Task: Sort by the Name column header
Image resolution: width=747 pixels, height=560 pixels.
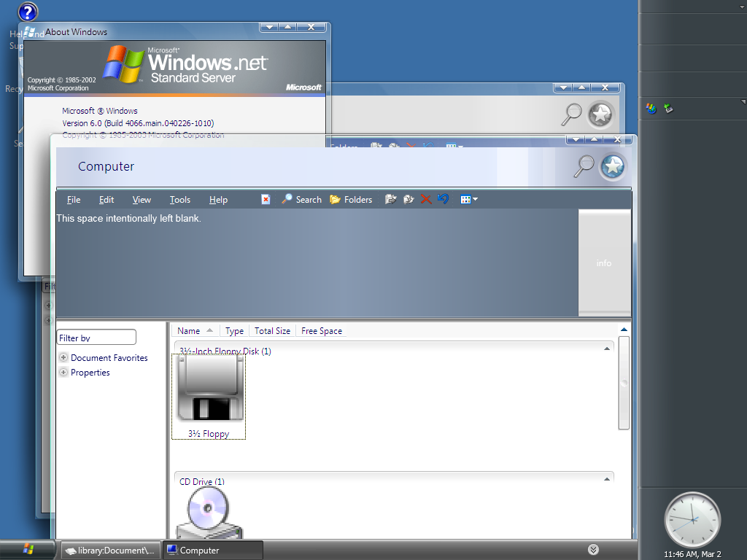Action: (x=195, y=330)
